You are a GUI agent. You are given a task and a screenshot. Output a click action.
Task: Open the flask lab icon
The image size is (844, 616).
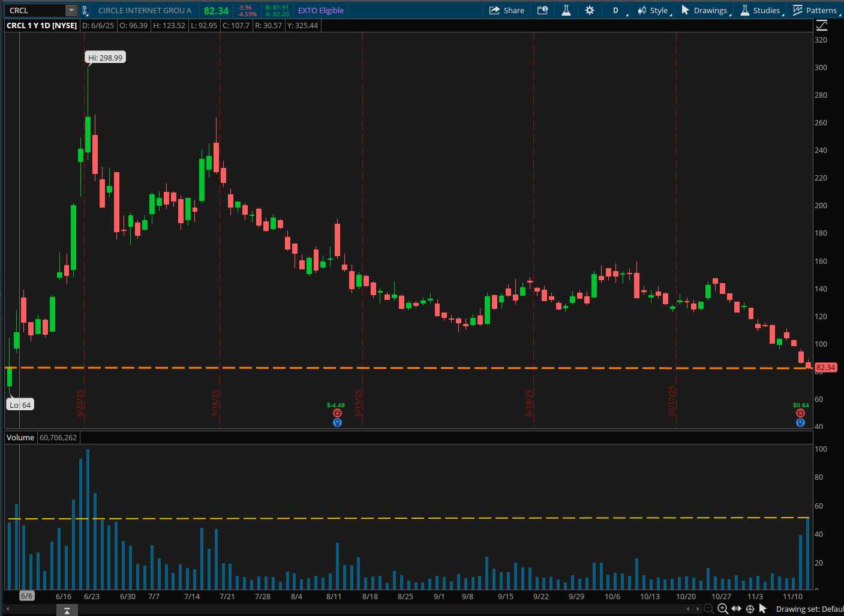pyautogui.click(x=566, y=10)
